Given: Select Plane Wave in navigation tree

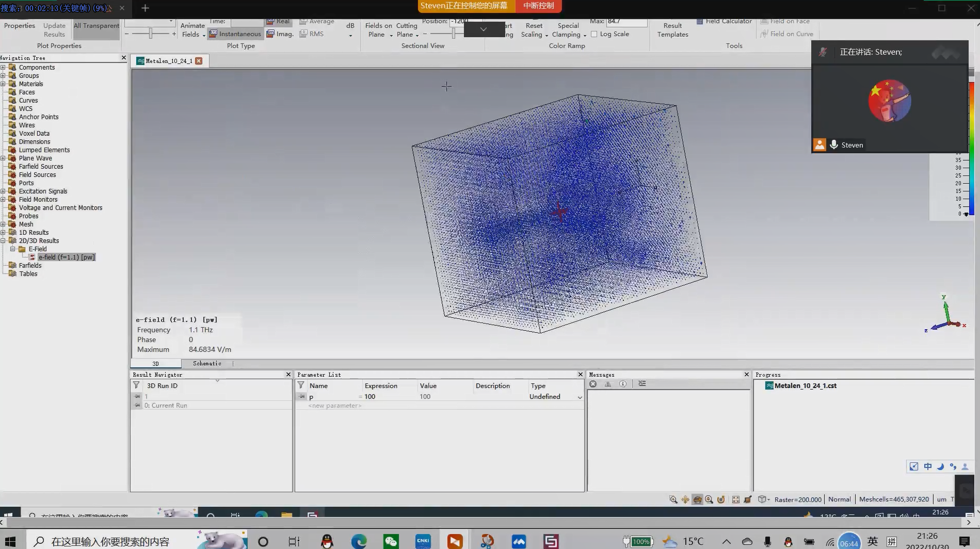Looking at the screenshot, I should pos(36,158).
